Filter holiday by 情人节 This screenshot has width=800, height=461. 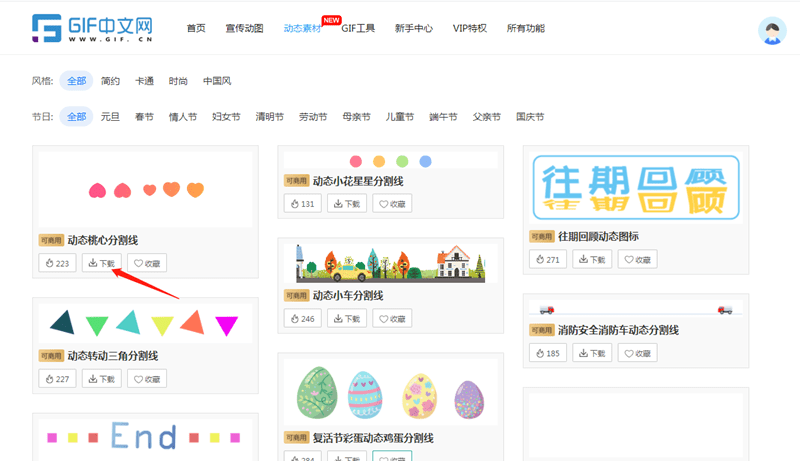(183, 116)
